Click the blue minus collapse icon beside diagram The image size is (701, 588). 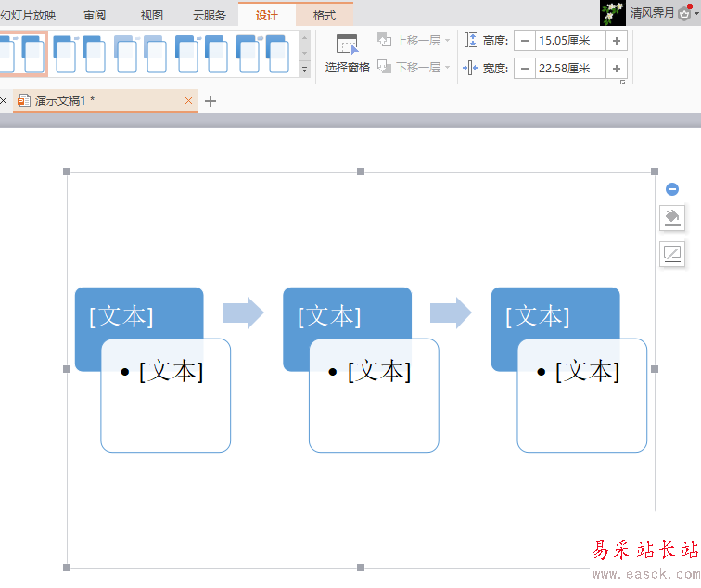pos(672,189)
